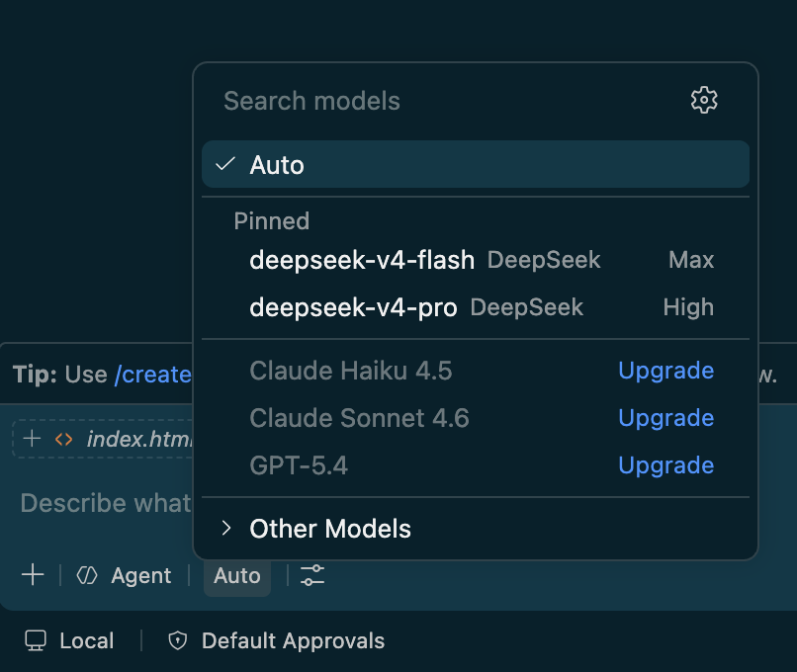Viewport: 797px width, 672px height.
Task: Click the Default Approvals shield icon
Action: click(177, 640)
